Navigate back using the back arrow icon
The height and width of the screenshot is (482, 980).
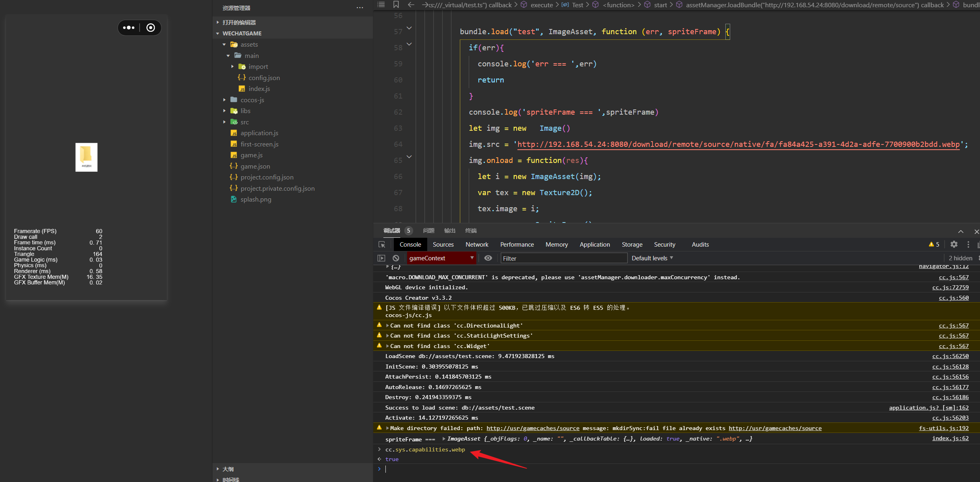(410, 4)
